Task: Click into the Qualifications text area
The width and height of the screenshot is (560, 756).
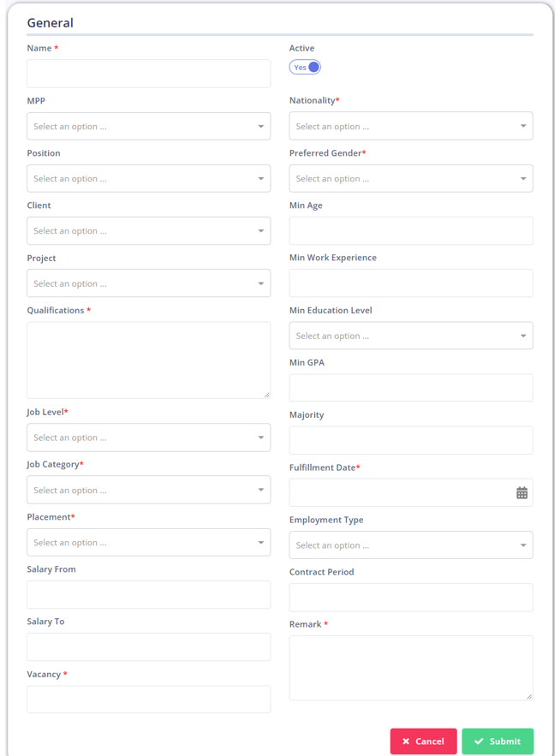Action: point(148,360)
